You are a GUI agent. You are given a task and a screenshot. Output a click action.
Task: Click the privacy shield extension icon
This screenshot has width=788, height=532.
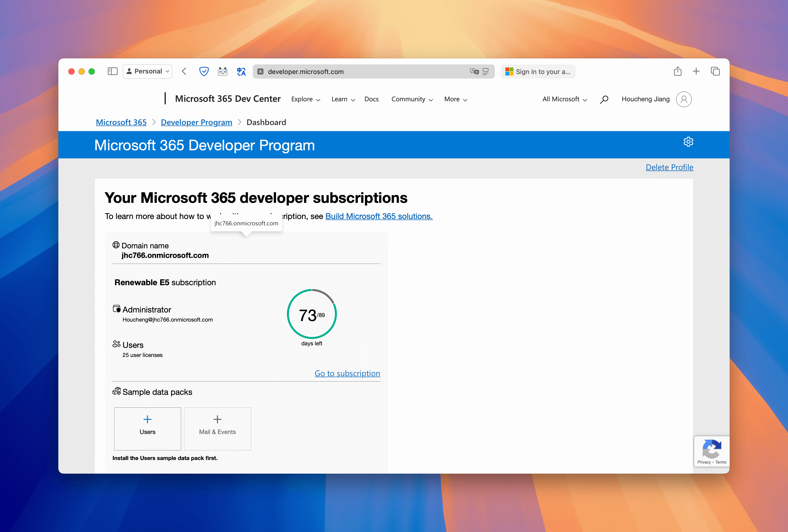[204, 71]
